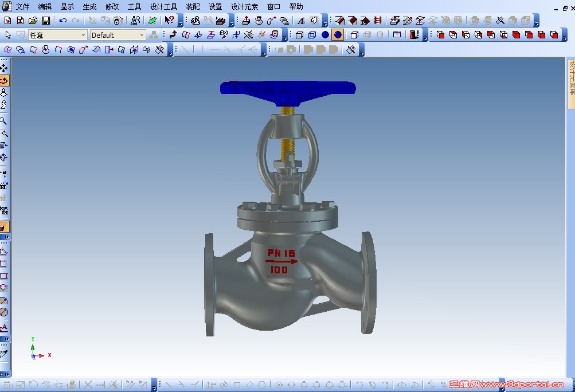Expand options of the red cube view toolbar
Screen dimensions: 575x392
pyautogui.click(x=564, y=36)
